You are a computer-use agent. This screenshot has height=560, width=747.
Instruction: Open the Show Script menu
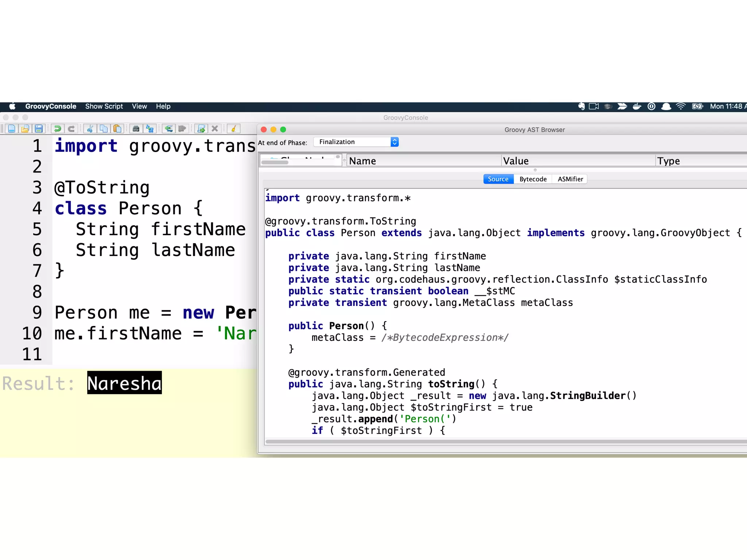click(x=104, y=106)
